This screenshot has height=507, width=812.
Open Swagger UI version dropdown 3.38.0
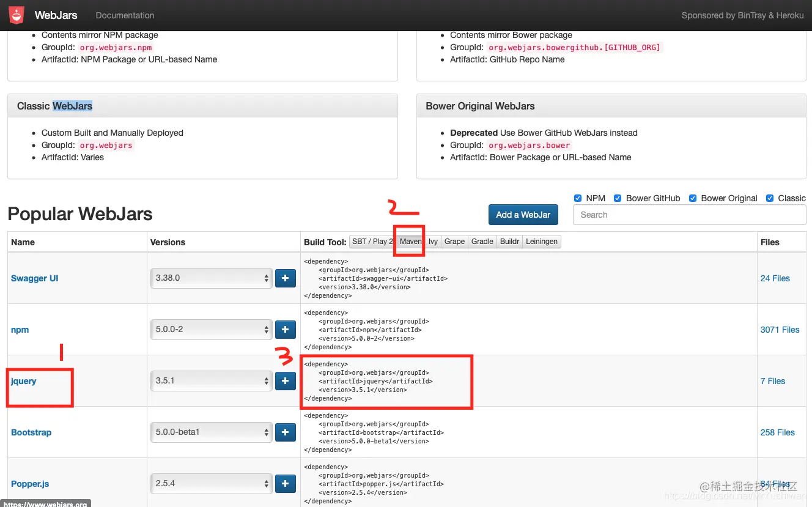pyautogui.click(x=211, y=278)
